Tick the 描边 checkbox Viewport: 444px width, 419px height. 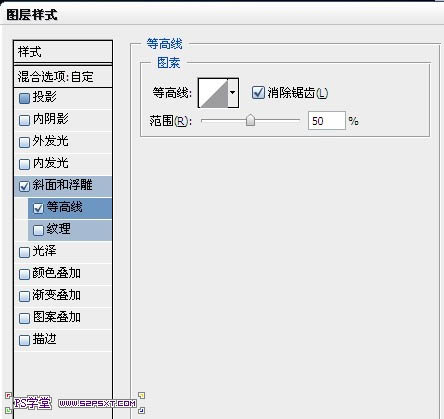24,340
